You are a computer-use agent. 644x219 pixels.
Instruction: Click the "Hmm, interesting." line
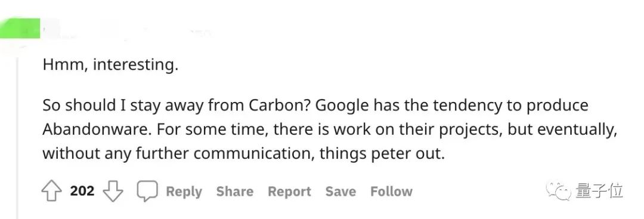point(110,65)
